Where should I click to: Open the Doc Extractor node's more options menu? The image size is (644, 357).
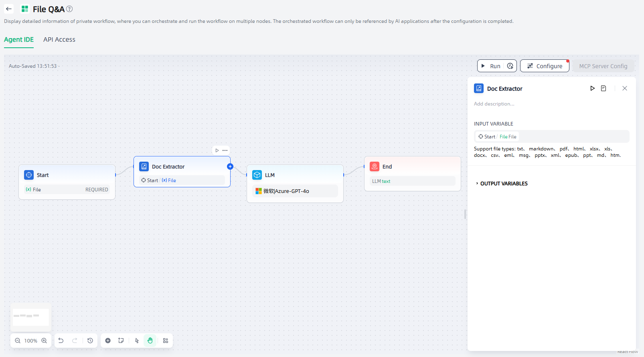click(x=225, y=150)
